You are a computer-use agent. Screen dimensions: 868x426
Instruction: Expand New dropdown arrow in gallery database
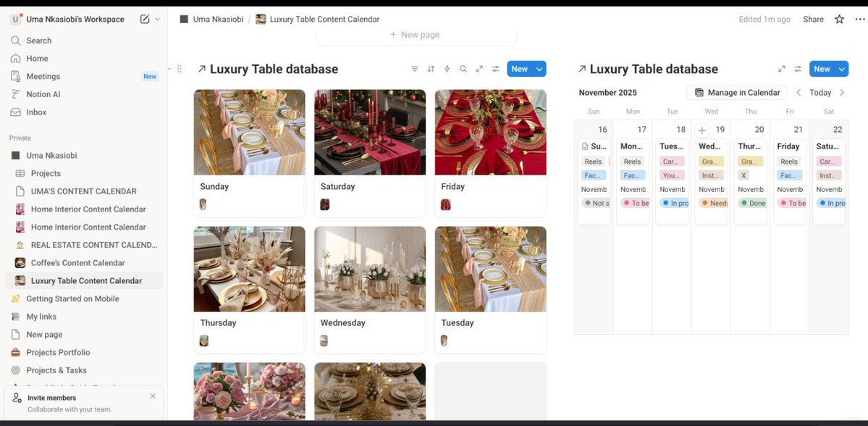pyautogui.click(x=540, y=70)
